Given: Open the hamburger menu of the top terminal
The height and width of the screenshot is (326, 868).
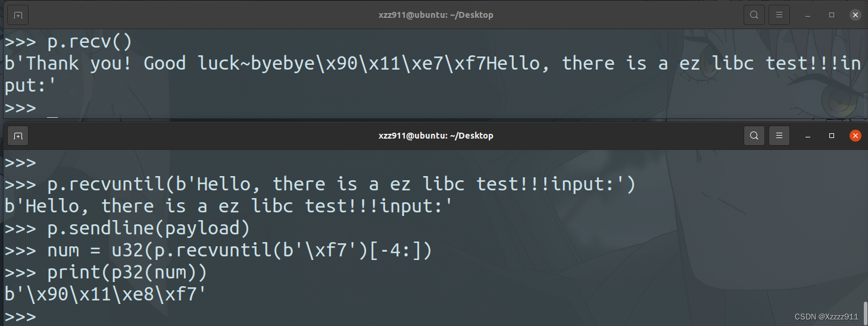Looking at the screenshot, I should [779, 15].
